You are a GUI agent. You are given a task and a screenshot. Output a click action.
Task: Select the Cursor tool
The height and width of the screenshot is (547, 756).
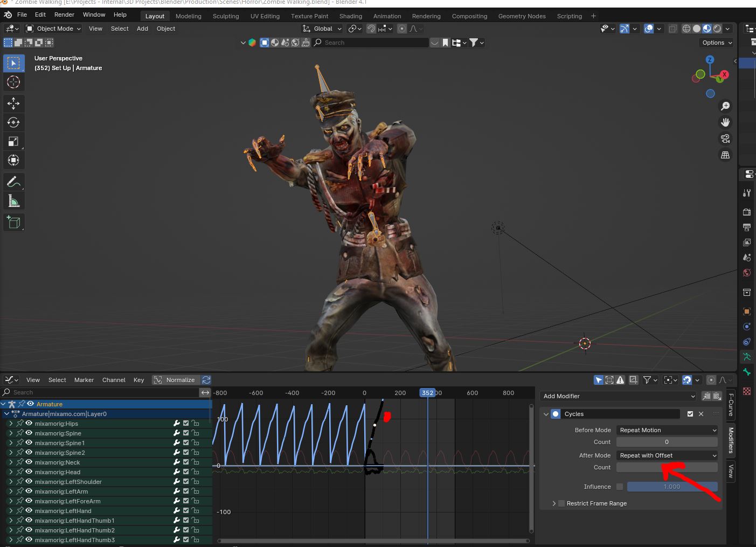click(x=13, y=82)
